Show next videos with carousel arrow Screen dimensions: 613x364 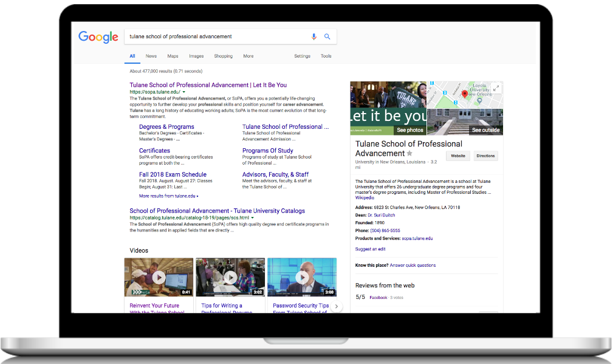337,307
